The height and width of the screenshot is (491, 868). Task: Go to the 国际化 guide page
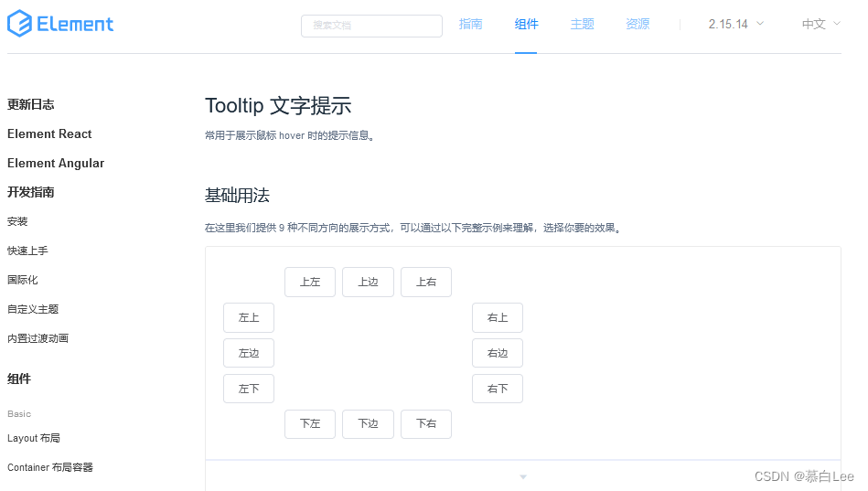click(22, 280)
